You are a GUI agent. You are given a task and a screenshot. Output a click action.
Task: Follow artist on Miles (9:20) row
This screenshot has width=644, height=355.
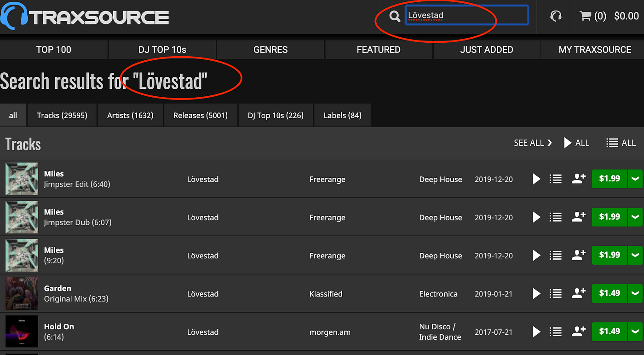coord(579,255)
